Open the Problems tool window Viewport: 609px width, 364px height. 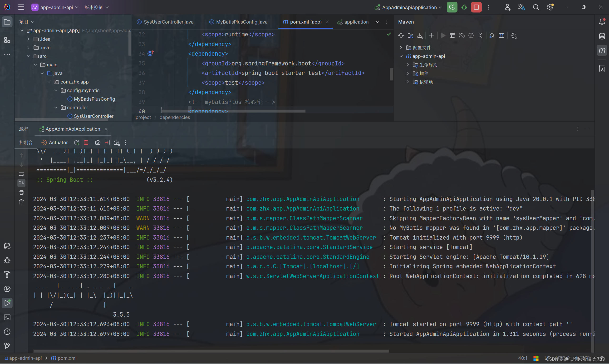pos(7,332)
